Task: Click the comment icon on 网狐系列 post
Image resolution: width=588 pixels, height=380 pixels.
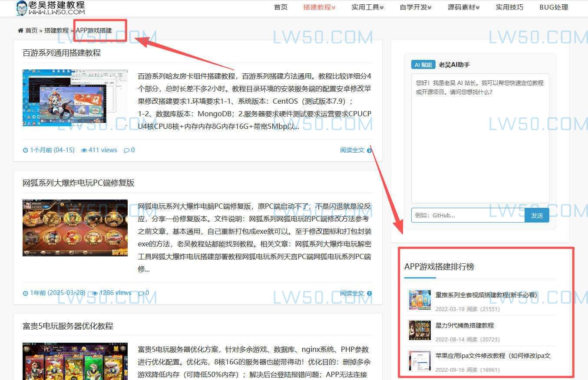Action: 141,293
